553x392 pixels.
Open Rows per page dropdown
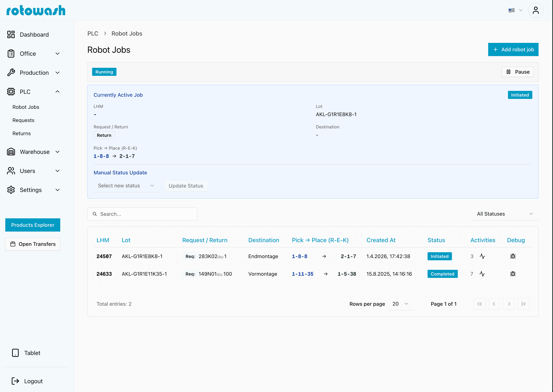pyautogui.click(x=400, y=304)
